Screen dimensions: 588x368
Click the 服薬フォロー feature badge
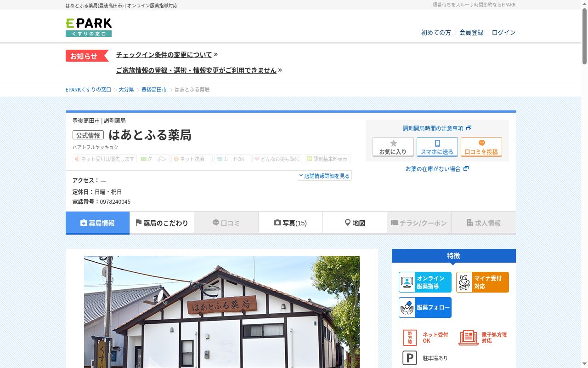point(425,307)
